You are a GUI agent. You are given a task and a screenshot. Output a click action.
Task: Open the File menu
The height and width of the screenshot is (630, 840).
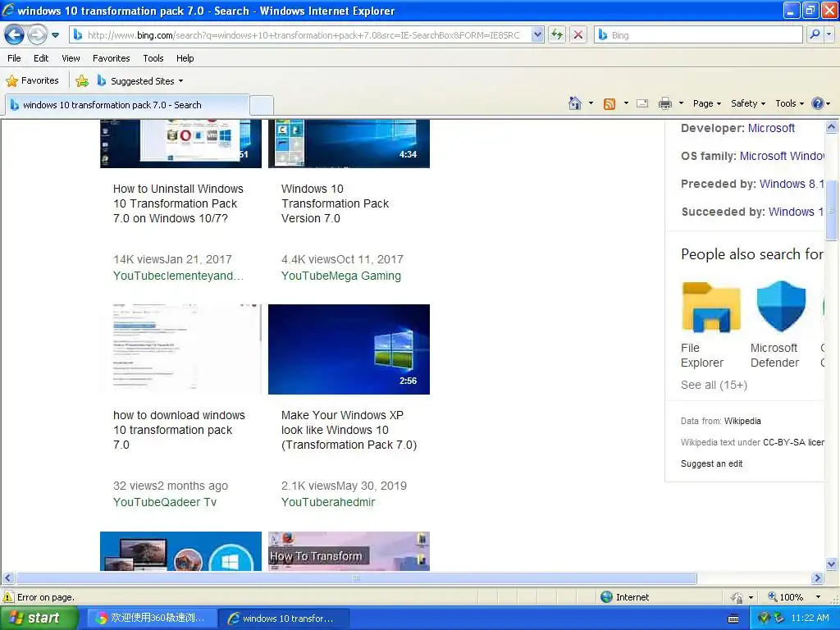(15, 58)
